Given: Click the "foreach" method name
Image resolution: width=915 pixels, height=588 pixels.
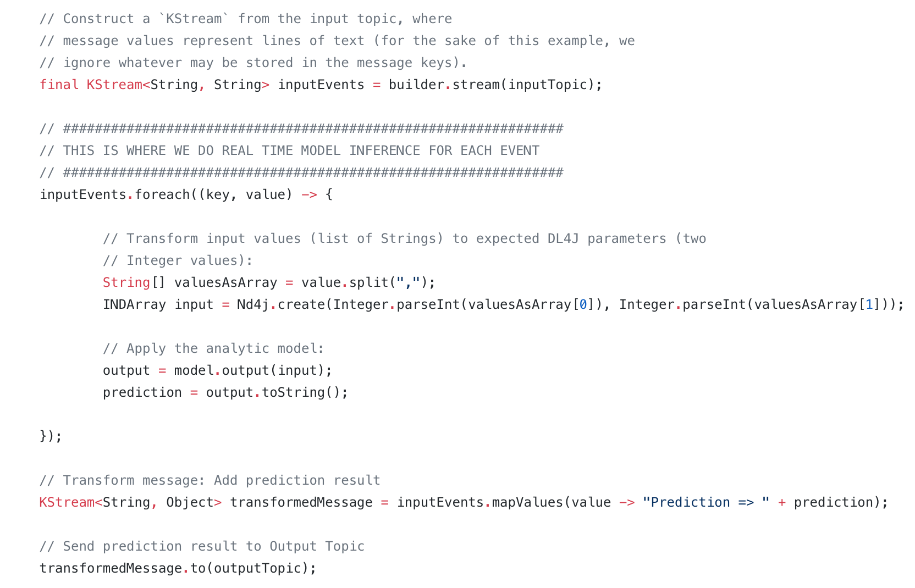Looking at the screenshot, I should tap(162, 195).
